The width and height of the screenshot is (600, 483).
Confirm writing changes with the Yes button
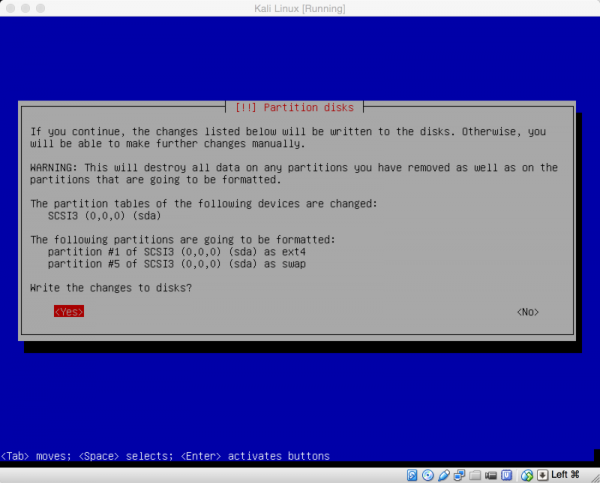click(69, 312)
